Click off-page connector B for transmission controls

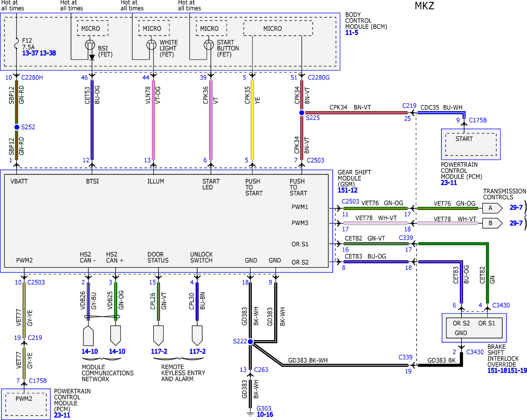(492, 223)
